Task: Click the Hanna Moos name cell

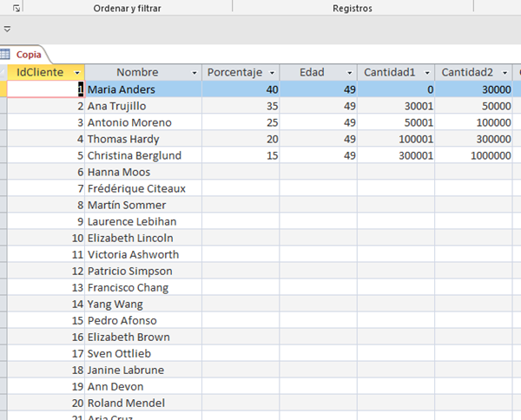Action: [143, 172]
